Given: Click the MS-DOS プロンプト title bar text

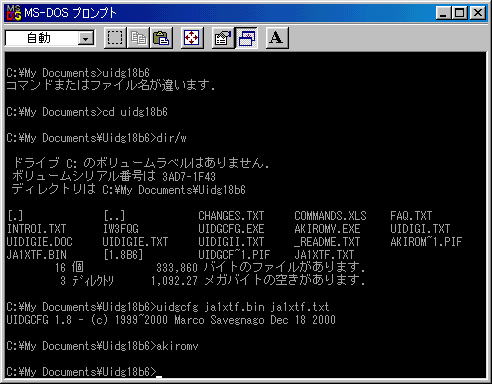Looking at the screenshot, I should pyautogui.click(x=70, y=13).
